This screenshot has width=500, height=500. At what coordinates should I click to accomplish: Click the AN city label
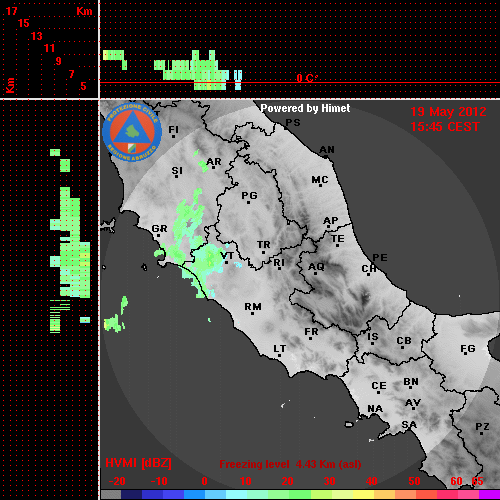coord(327,150)
